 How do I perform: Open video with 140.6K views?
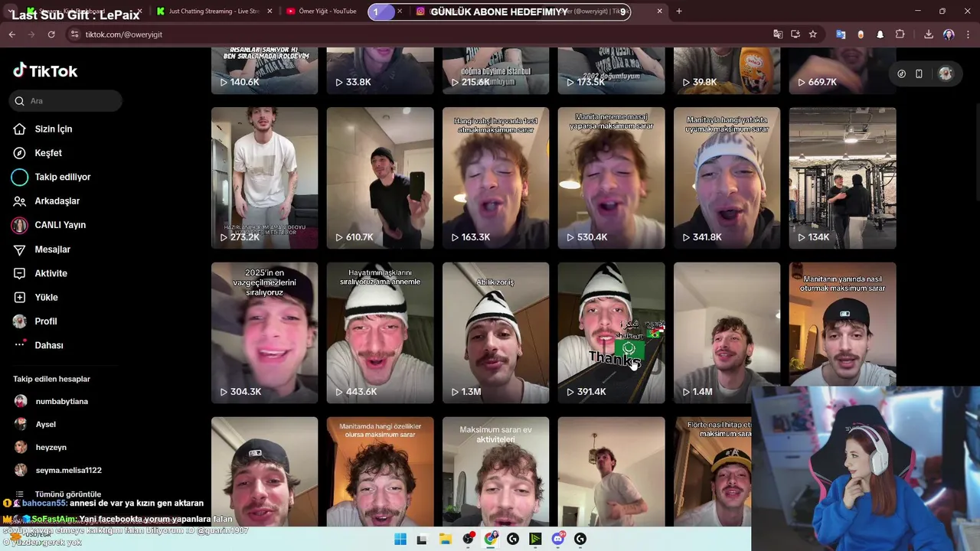264,70
